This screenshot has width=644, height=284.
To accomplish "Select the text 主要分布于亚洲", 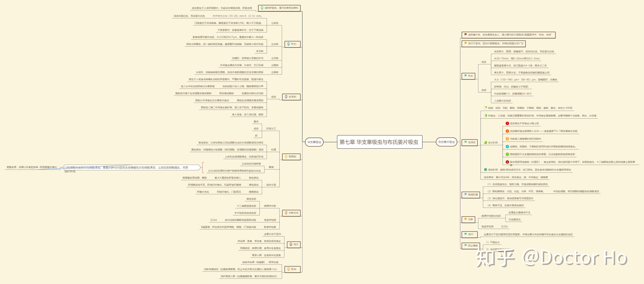I will [273, 234].
